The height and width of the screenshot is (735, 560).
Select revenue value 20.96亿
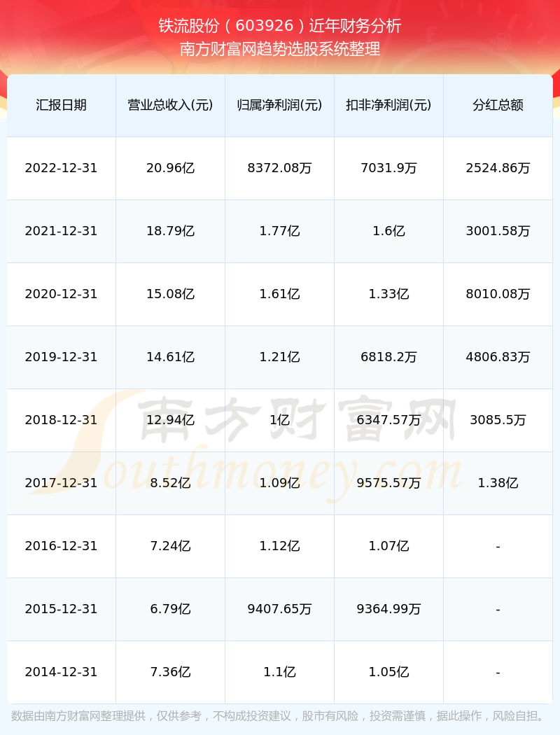click(171, 168)
